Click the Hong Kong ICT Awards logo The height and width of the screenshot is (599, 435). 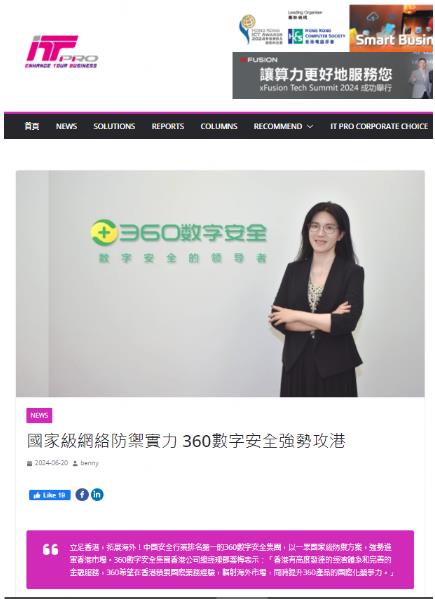coord(261,30)
